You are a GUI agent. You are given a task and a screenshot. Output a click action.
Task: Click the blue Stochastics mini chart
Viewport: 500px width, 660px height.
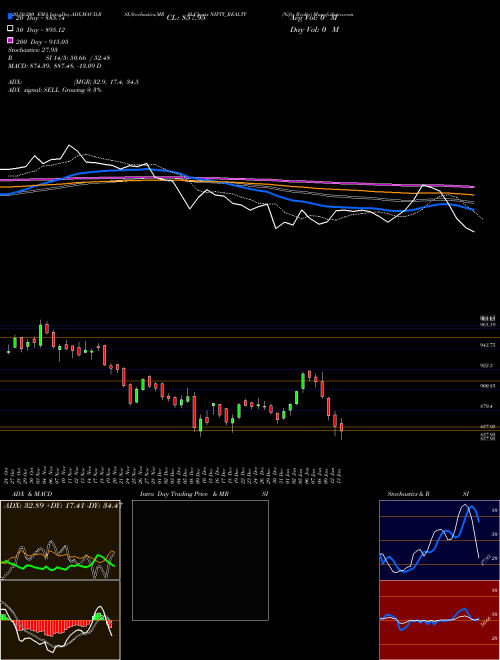tap(439, 540)
